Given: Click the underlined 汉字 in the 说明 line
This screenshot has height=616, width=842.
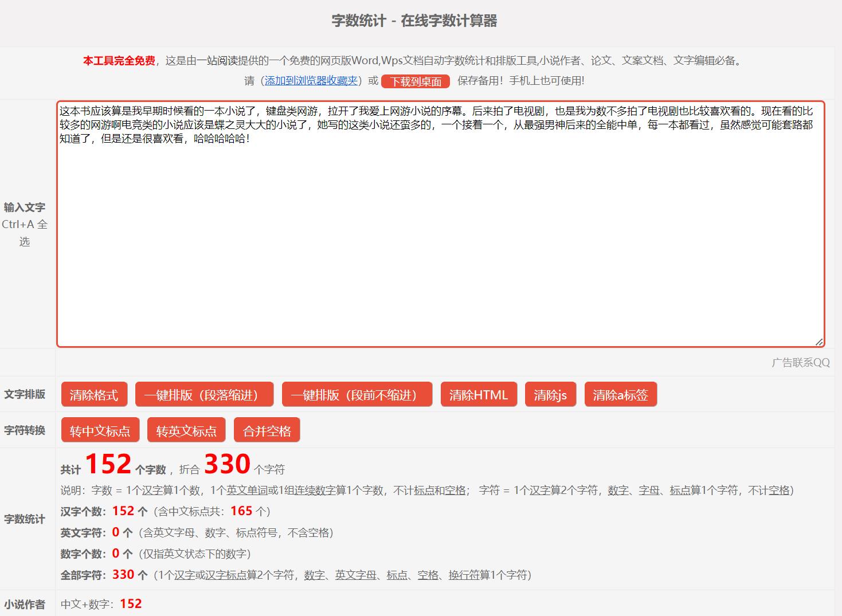Looking at the screenshot, I should coord(153,491).
